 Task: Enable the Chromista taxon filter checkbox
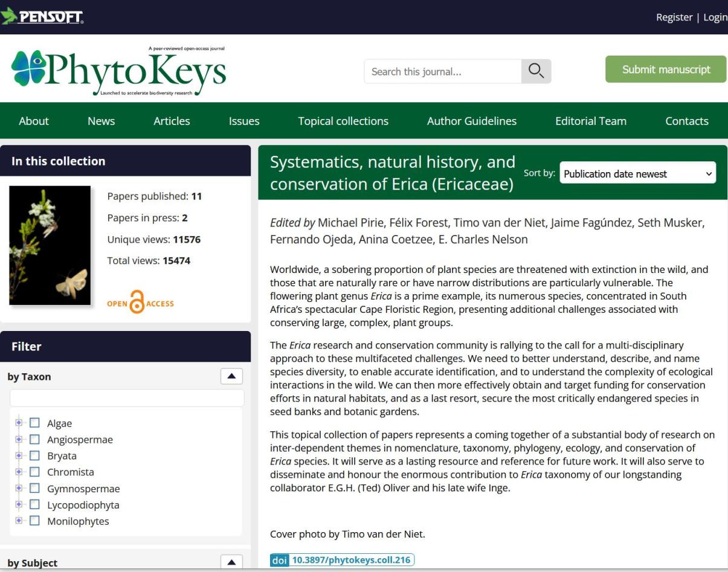coord(35,472)
